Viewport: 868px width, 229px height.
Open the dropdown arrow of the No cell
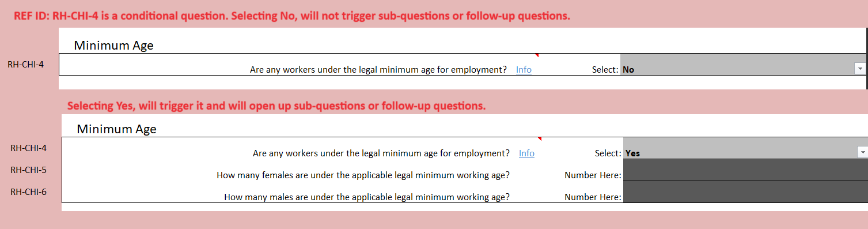coord(861,69)
